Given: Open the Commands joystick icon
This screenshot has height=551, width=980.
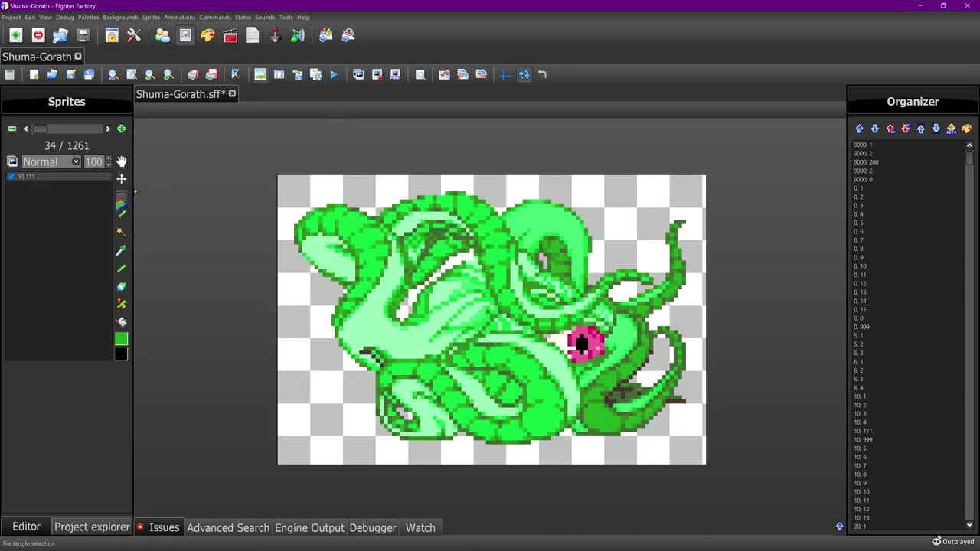Looking at the screenshot, I should tap(276, 35).
